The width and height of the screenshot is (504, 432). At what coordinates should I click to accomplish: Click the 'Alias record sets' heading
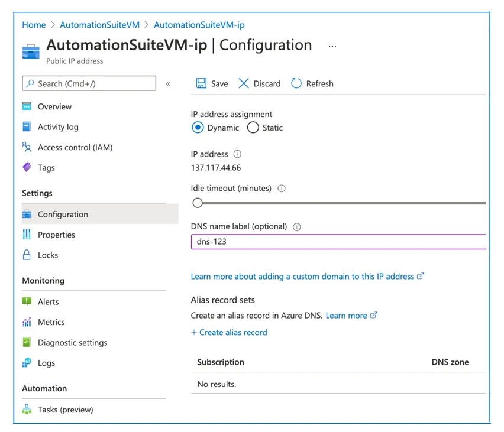pyautogui.click(x=223, y=300)
